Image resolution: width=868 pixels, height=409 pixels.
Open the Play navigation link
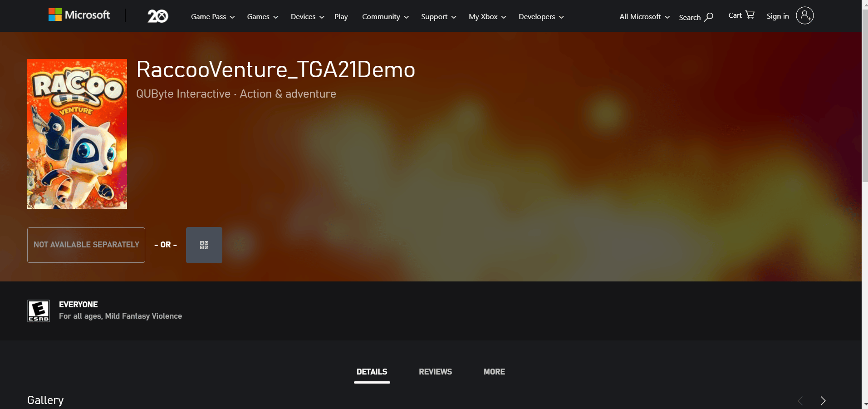tap(341, 17)
